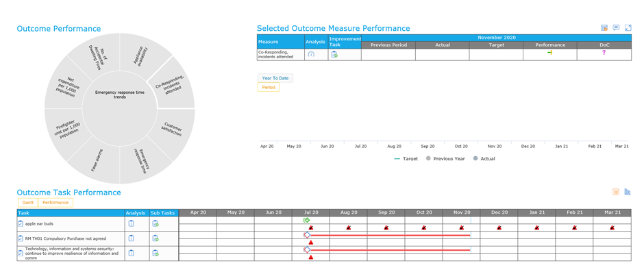The height and width of the screenshot is (272, 644).
Task: Switch to the Gantt tab
Action: click(28, 203)
